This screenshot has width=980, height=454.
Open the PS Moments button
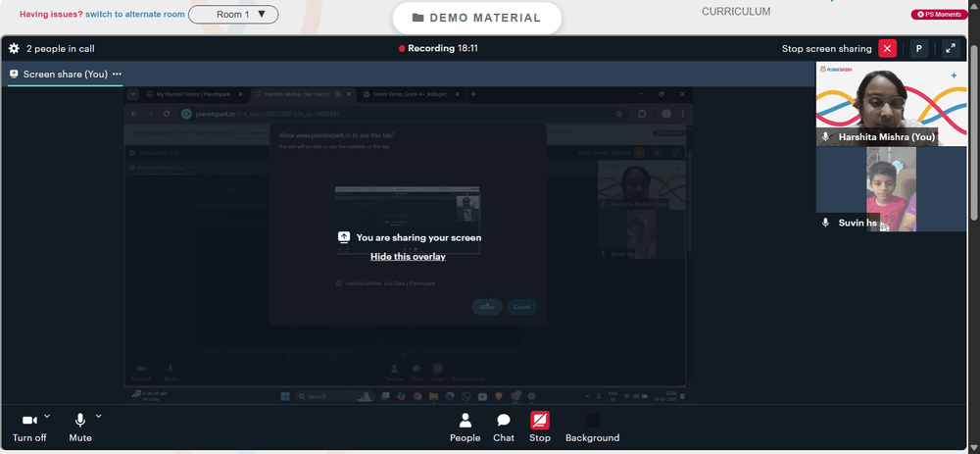click(940, 14)
